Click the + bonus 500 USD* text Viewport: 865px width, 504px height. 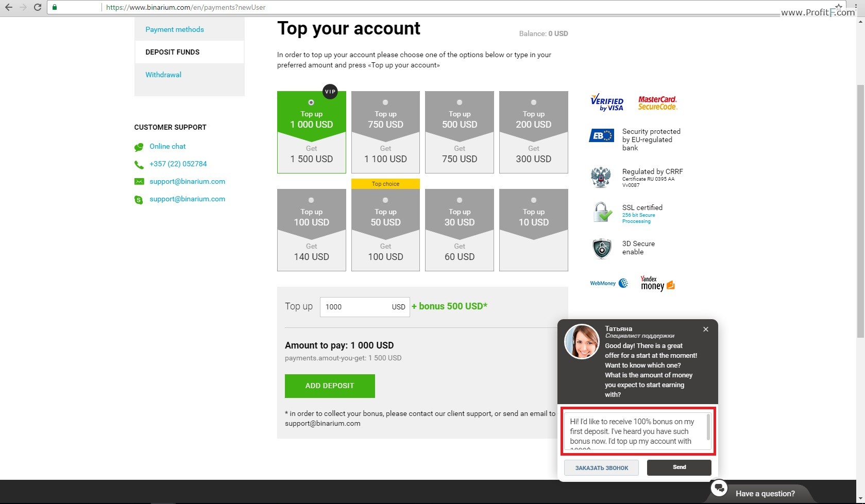coord(449,306)
